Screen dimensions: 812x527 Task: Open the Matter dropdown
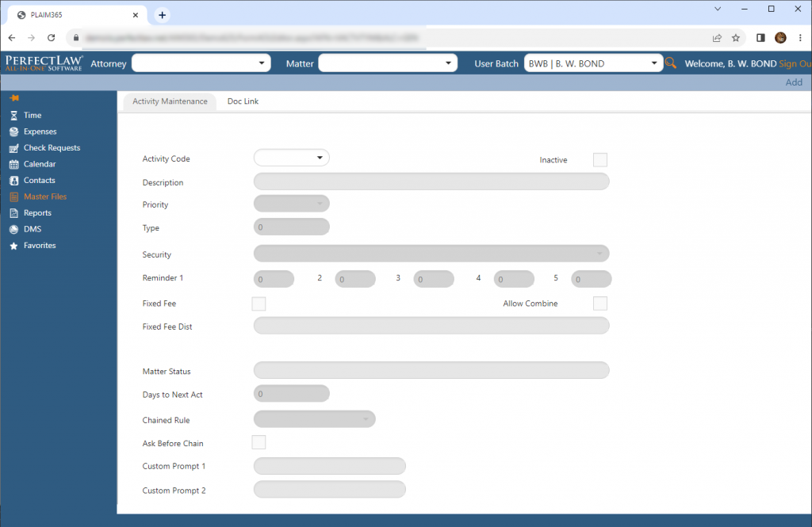(388, 63)
